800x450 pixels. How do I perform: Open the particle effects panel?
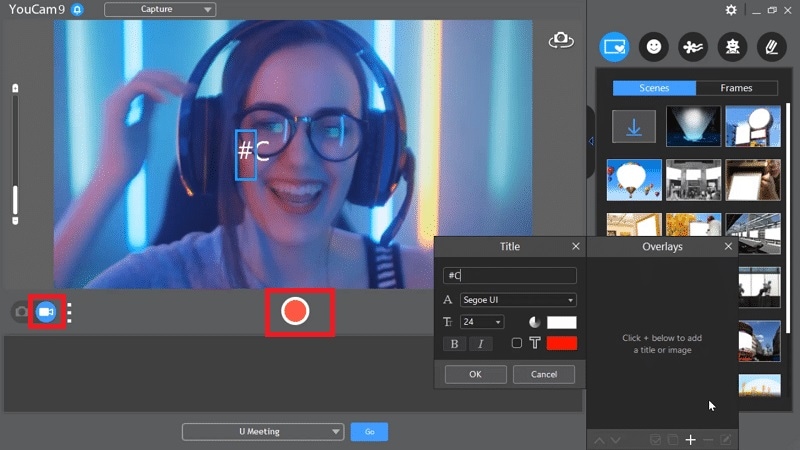pyautogui.click(x=691, y=46)
